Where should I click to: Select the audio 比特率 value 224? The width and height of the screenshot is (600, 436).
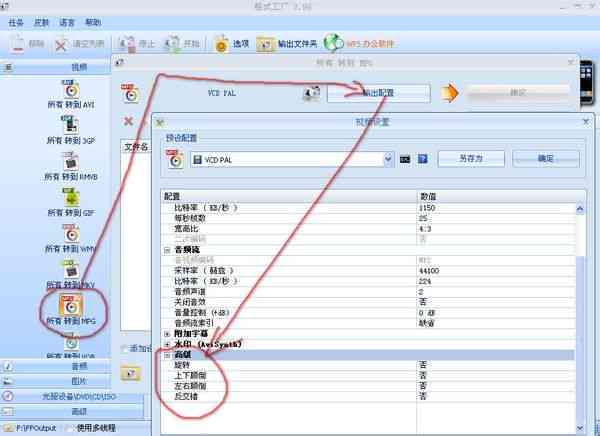point(425,281)
